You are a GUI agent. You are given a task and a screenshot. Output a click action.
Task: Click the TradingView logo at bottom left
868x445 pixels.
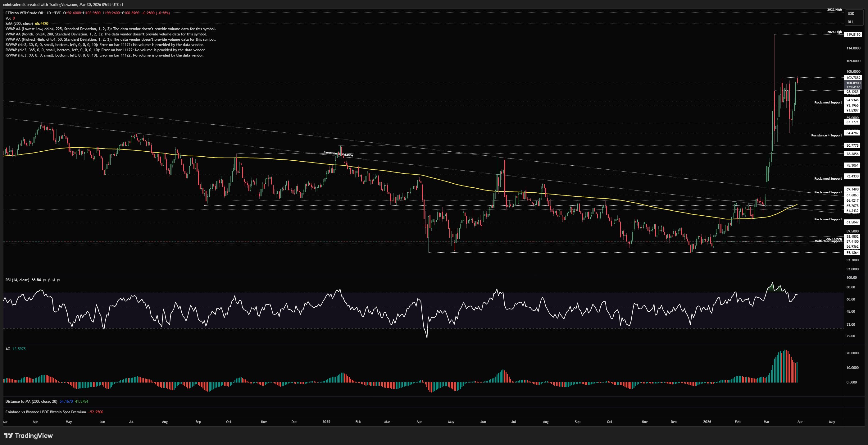coord(28,436)
